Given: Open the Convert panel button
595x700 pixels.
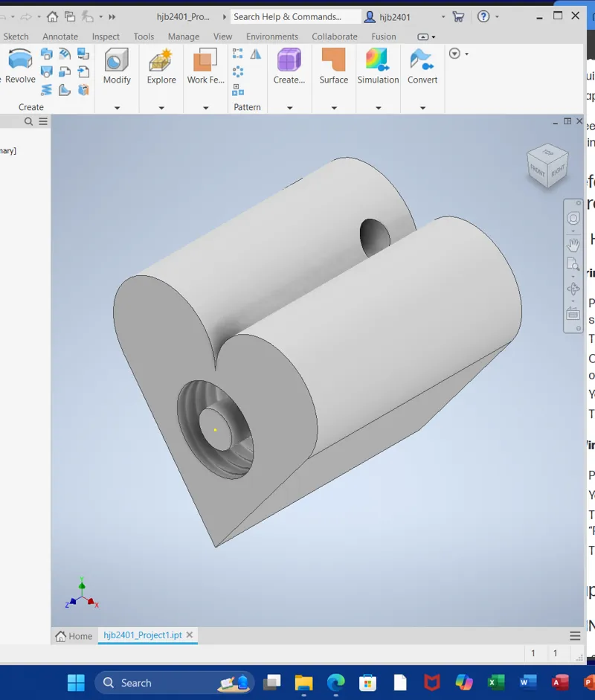Looking at the screenshot, I should pyautogui.click(x=422, y=66).
